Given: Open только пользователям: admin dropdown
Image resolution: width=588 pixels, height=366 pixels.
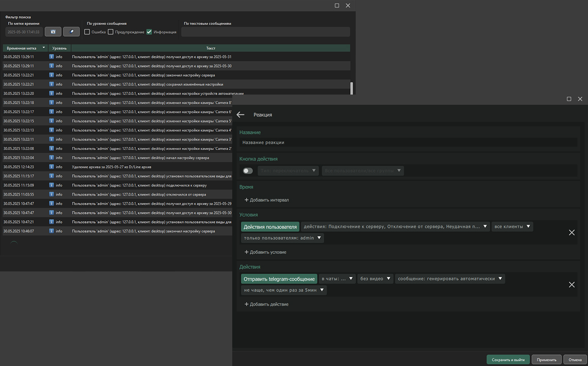Looking at the screenshot, I should pyautogui.click(x=283, y=238).
